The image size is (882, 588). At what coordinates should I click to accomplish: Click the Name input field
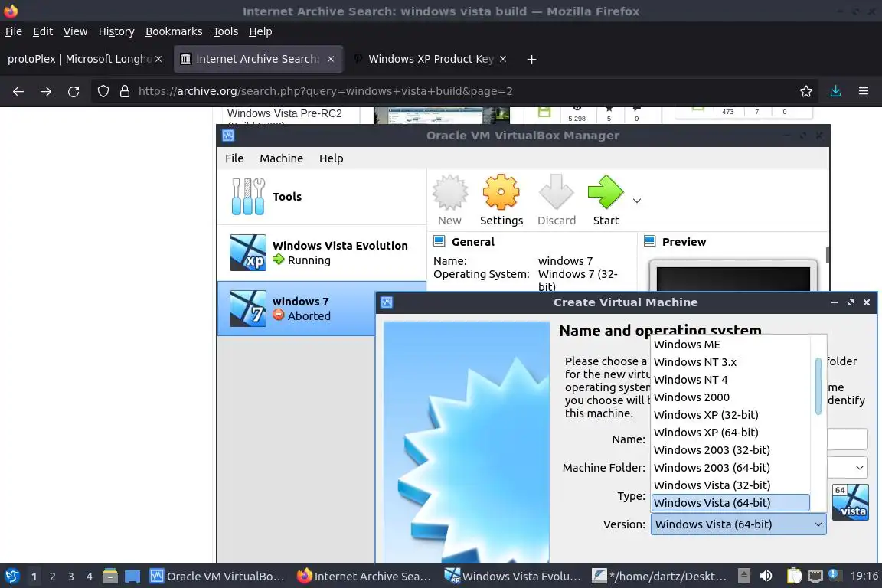[847, 439]
